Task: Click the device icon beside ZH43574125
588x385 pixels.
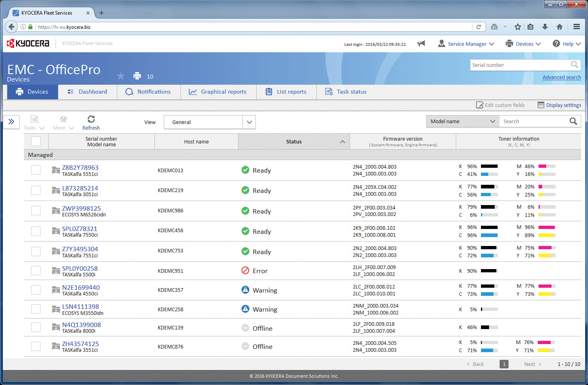Action: coord(56,346)
